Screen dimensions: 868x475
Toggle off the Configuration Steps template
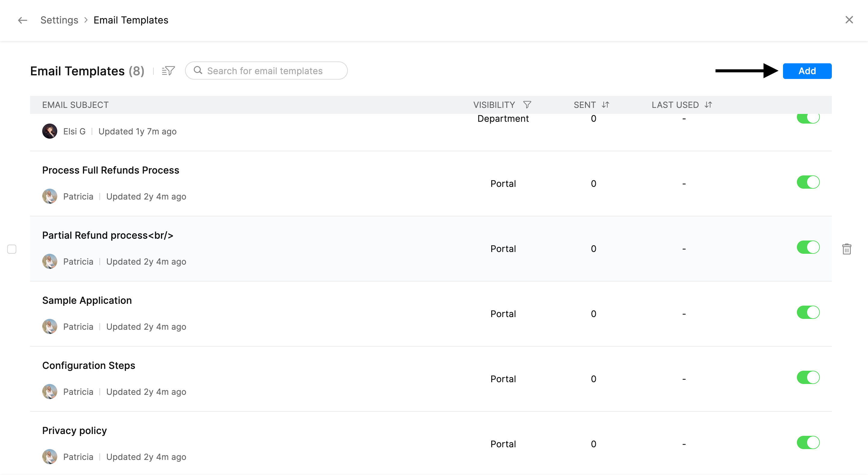point(808,377)
